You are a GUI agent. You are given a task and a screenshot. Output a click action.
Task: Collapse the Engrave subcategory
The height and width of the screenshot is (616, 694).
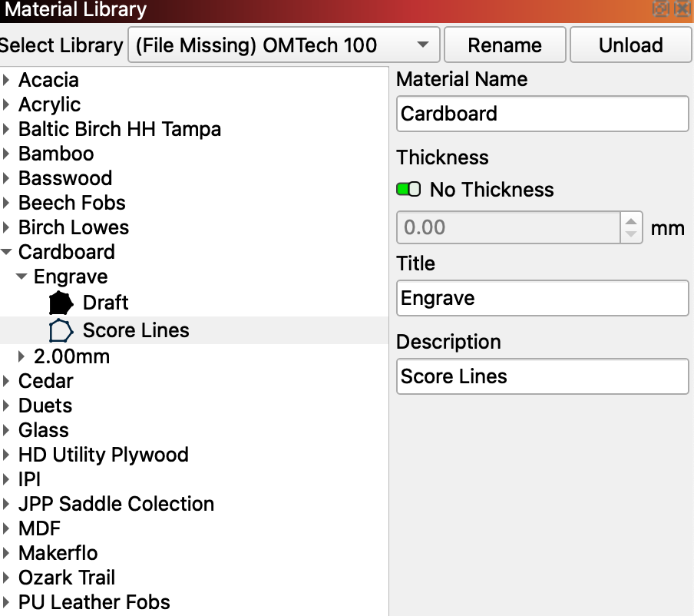tap(22, 277)
